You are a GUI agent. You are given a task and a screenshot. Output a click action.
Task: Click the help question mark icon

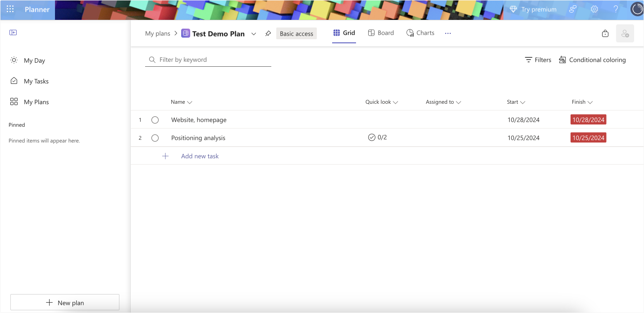coord(616,9)
